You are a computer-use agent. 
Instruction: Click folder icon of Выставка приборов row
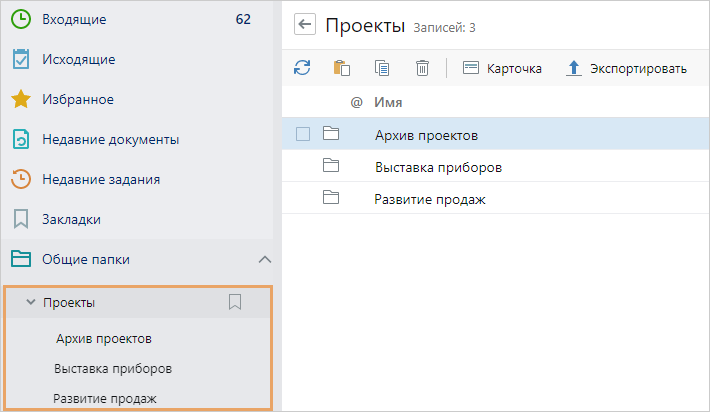point(332,166)
